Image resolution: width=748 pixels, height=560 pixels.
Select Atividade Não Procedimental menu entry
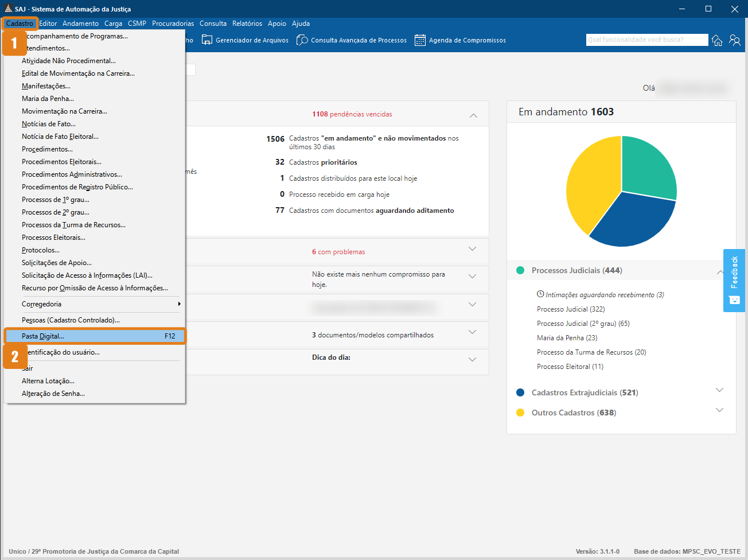click(x=95, y=61)
